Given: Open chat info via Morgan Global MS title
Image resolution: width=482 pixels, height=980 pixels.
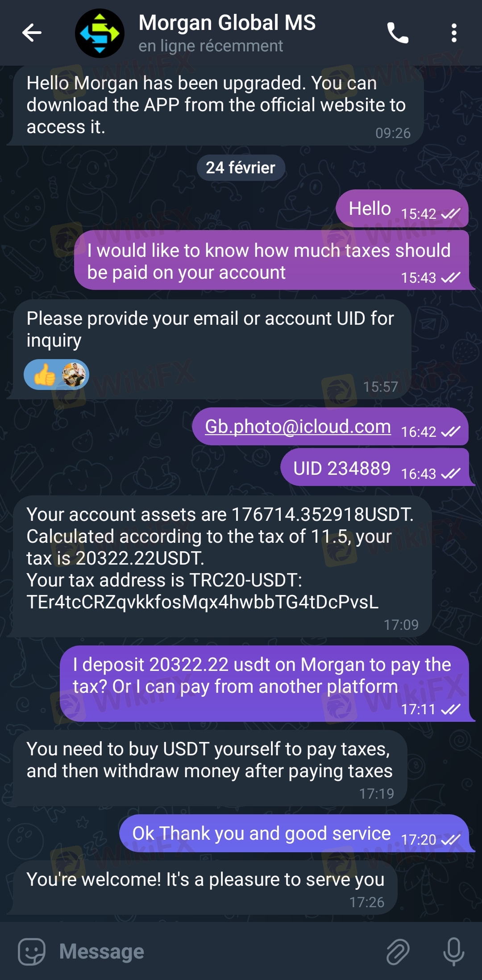Looking at the screenshot, I should coord(227,23).
